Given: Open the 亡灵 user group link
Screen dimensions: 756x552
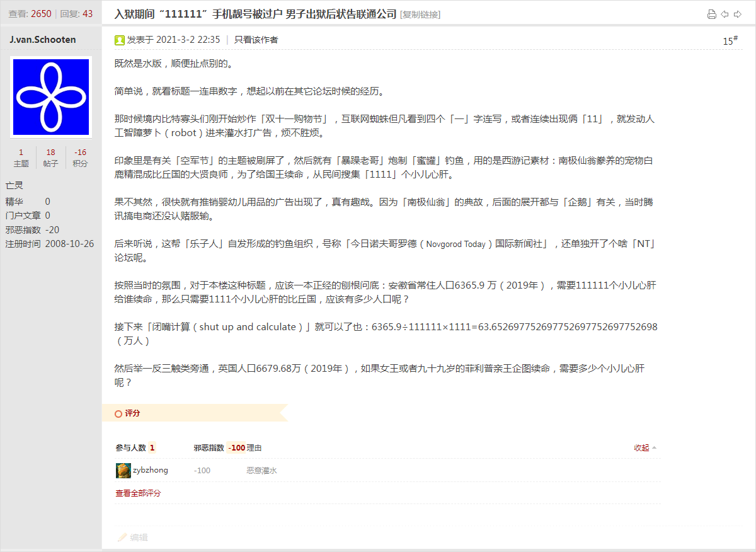Looking at the screenshot, I should click(x=14, y=186).
